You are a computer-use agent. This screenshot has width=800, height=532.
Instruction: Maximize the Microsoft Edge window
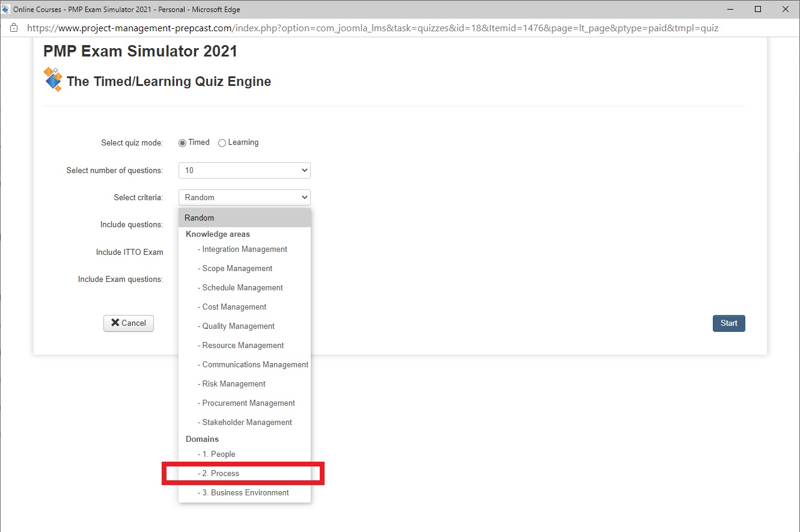point(758,9)
